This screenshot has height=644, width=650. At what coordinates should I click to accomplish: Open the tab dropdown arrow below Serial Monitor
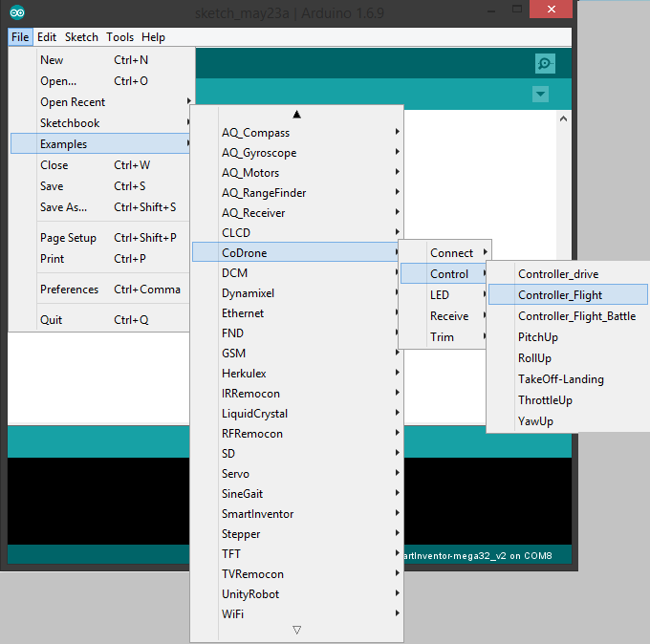(540, 94)
